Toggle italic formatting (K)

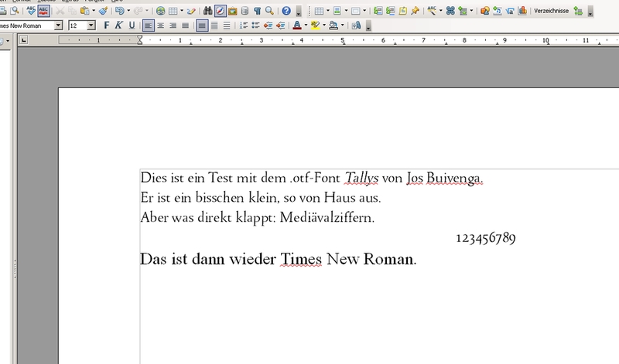click(118, 26)
